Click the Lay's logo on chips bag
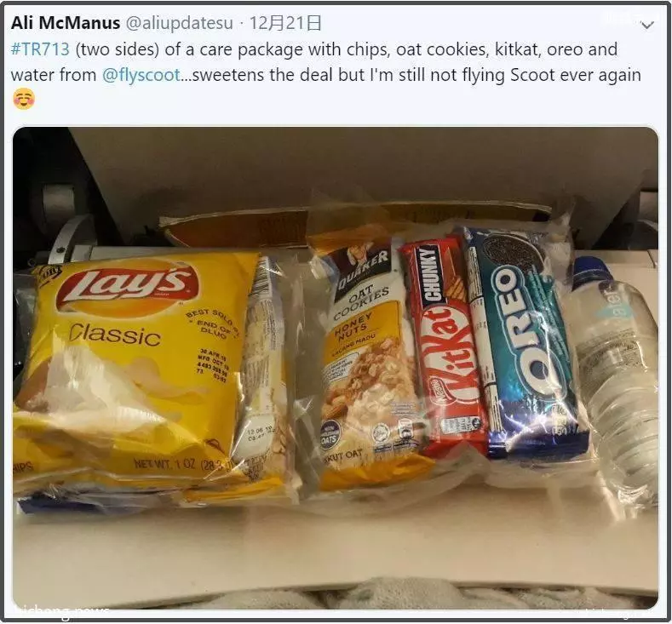Viewport: 672px width, 624px height. pyautogui.click(x=129, y=286)
